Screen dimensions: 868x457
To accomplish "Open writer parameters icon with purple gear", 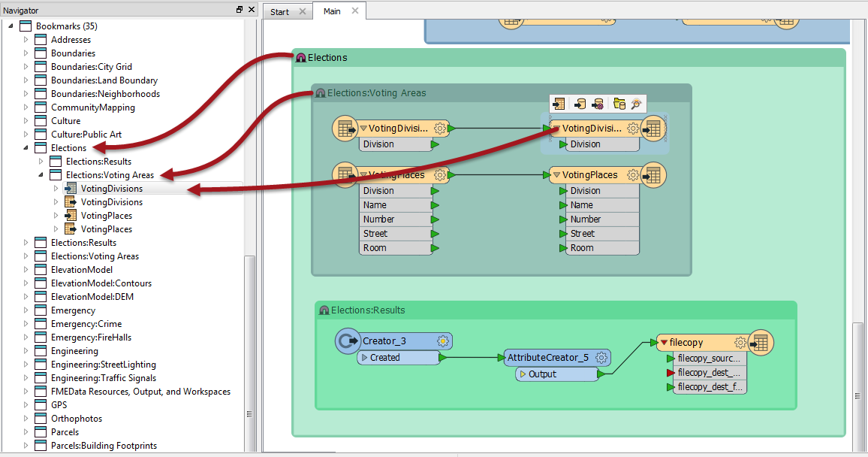I will [597, 104].
